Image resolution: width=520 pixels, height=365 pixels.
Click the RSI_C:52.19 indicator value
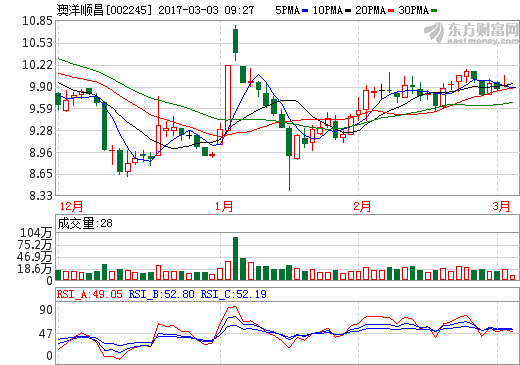(234, 294)
